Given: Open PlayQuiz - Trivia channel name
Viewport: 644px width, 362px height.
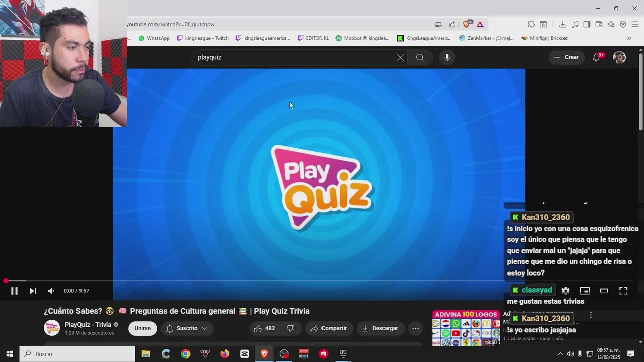Looking at the screenshot, I should point(88,325).
